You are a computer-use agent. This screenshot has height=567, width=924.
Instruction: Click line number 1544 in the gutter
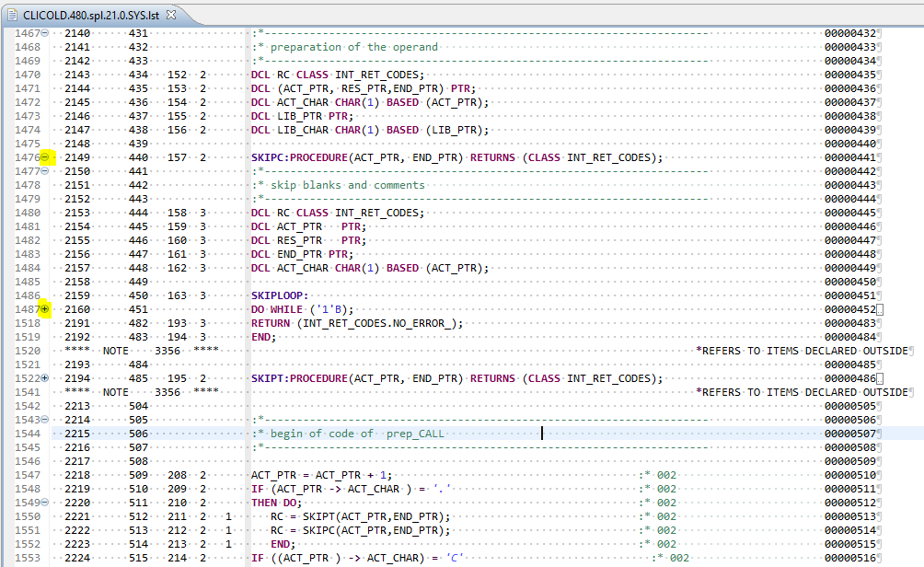28,434
